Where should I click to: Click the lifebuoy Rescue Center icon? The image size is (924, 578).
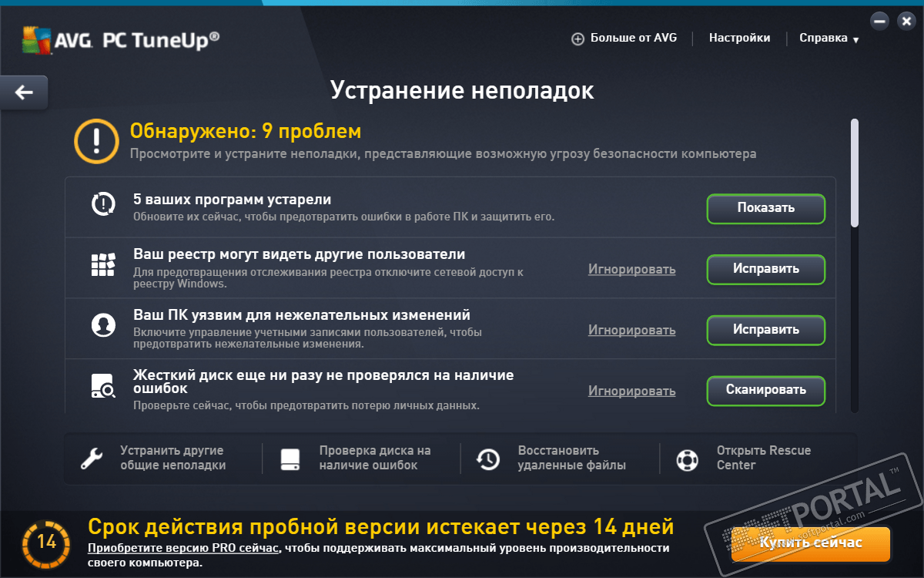click(687, 459)
